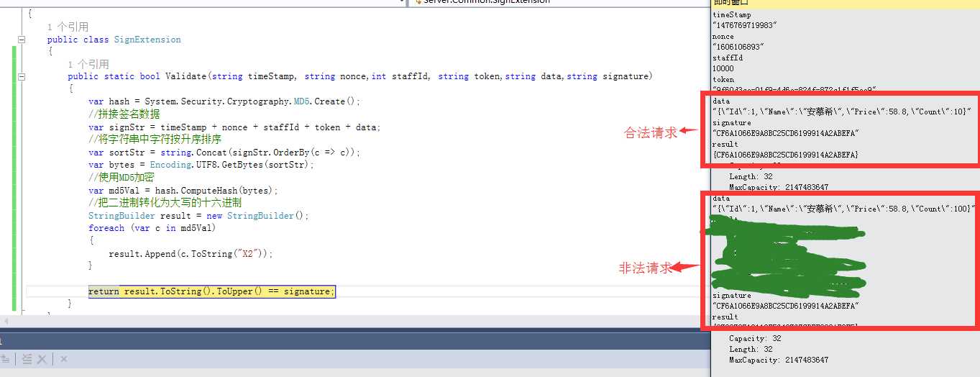The width and height of the screenshot is (980, 377).
Task: Collapse the SignExtension class outline toggle
Action: point(21,40)
